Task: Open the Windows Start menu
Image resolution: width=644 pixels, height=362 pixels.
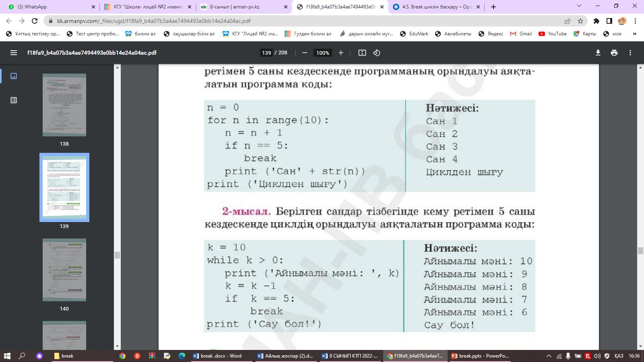Action: tap(7, 356)
